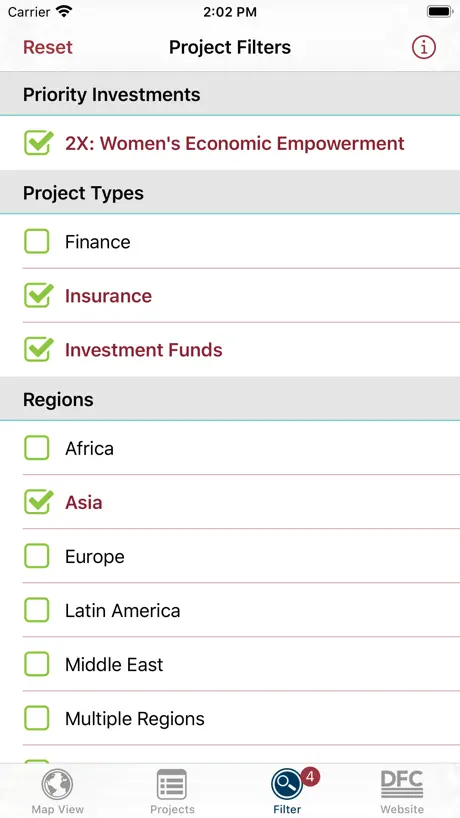Uncheck the Asia region checkbox
Viewport: 460px width, 818px height.
38,502
